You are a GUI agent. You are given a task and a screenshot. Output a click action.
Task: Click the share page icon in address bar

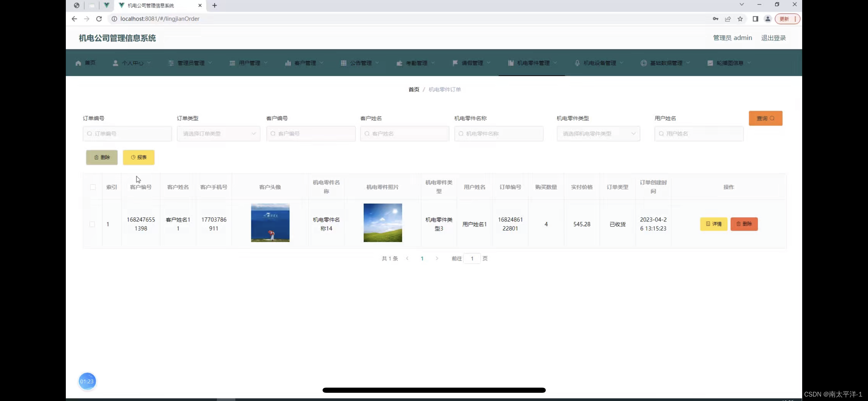728,19
